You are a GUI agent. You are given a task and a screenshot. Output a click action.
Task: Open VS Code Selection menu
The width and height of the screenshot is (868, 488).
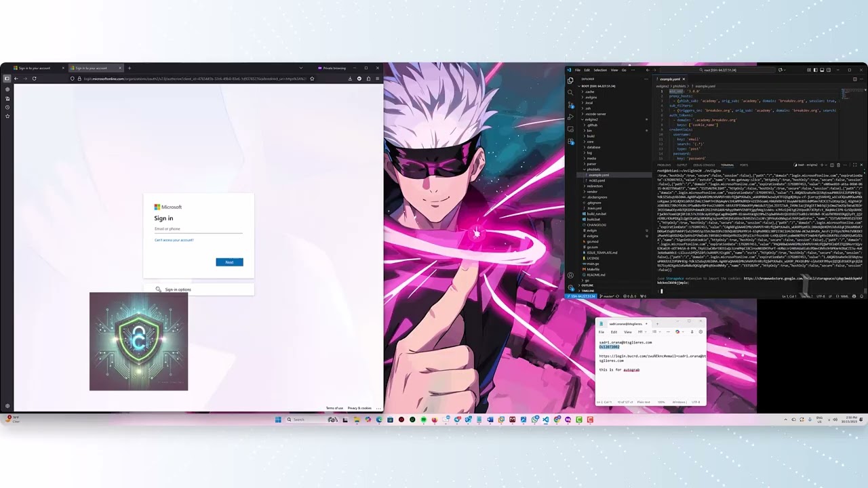[600, 70]
